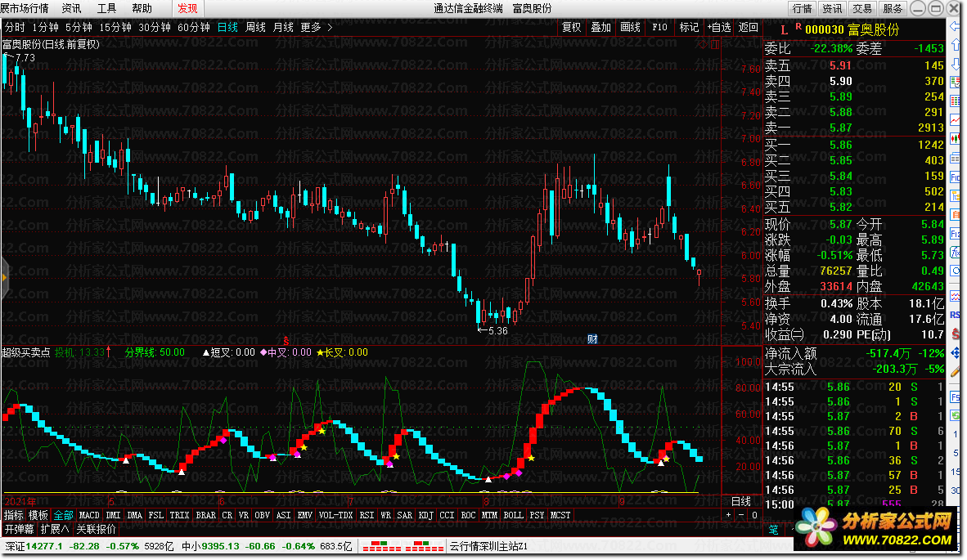Image resolution: width=967 pixels, height=560 pixels.
Task: Select the 指标 tab
Action: point(14,515)
